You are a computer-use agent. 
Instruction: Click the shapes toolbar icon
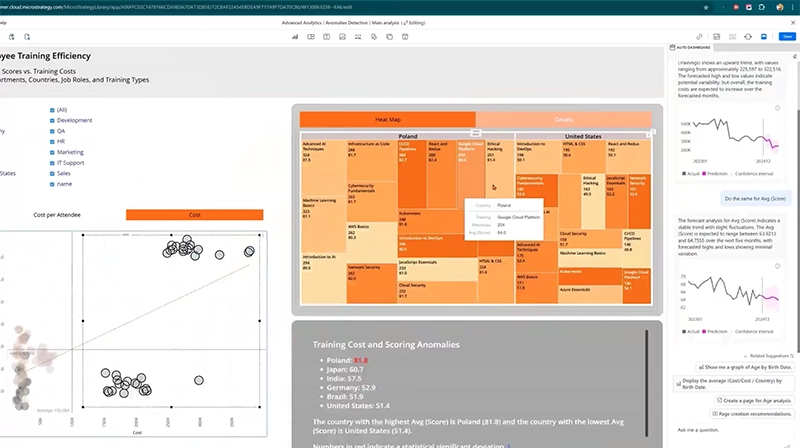[x=374, y=37]
